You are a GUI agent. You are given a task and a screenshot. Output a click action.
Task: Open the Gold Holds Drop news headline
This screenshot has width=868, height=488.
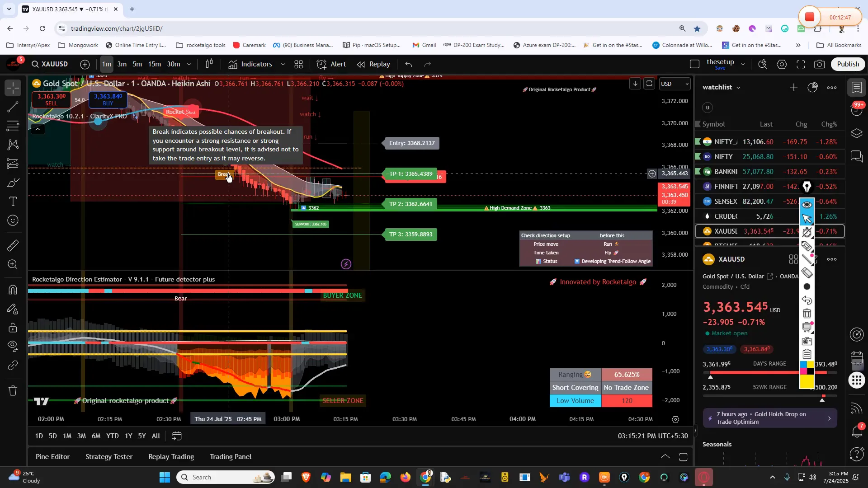pyautogui.click(x=770, y=418)
